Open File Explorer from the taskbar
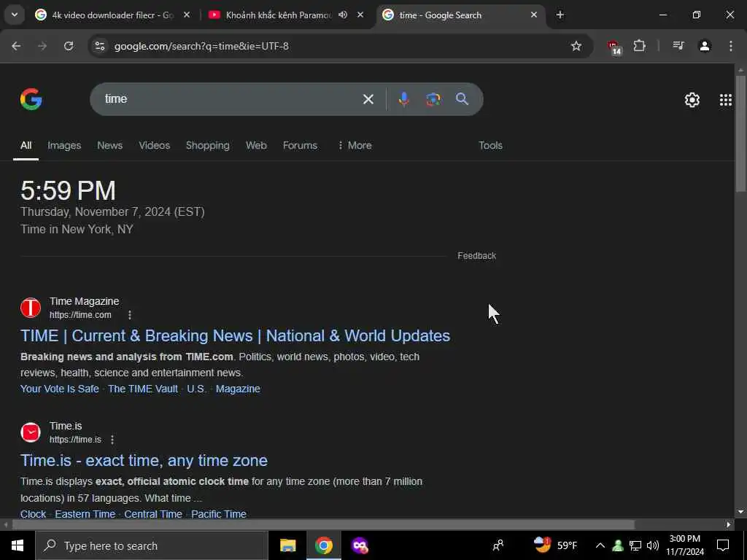This screenshot has height=560, width=747. [287, 545]
